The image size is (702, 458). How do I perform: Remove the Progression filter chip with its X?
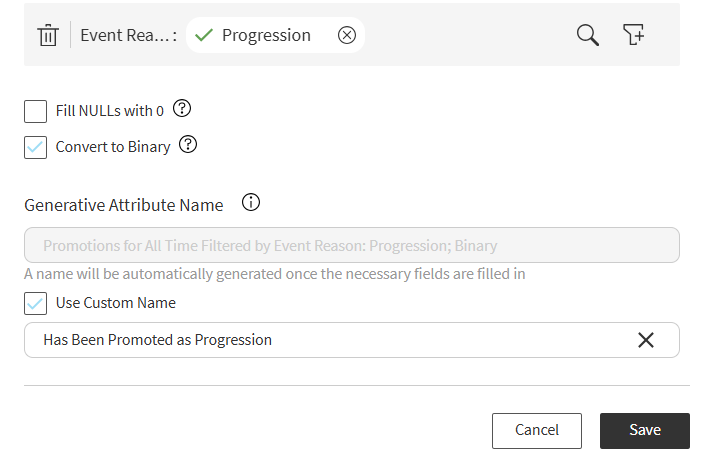coord(347,35)
